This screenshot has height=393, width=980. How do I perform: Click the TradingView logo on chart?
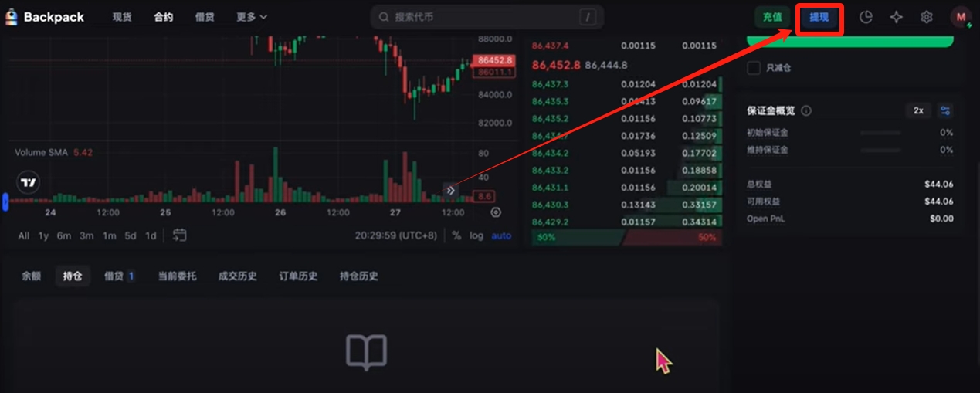tap(28, 183)
